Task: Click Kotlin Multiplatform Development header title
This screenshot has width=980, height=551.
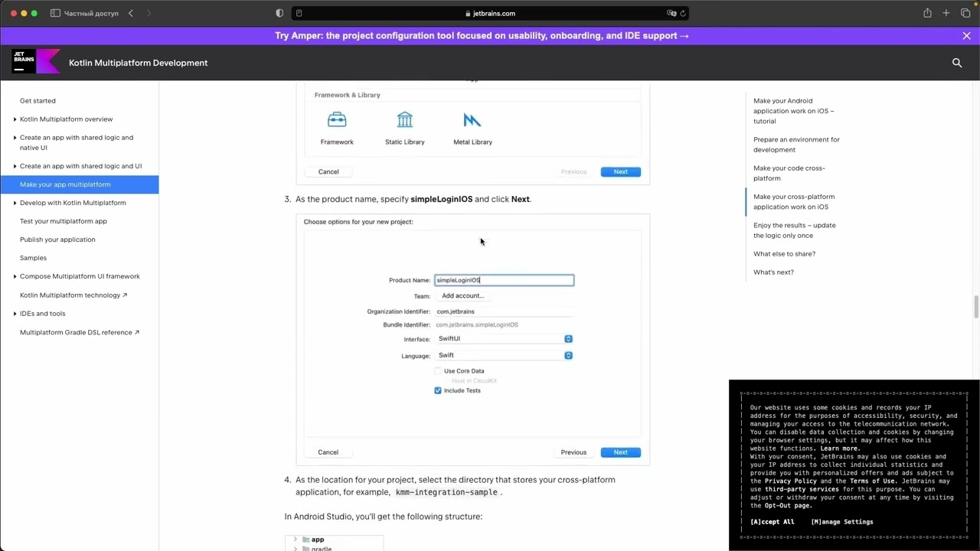Action: [x=138, y=63]
